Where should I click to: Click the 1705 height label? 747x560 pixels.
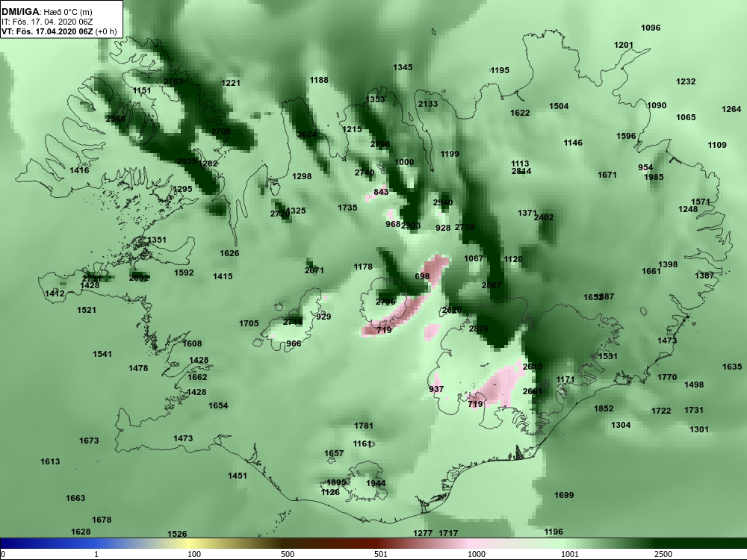(x=249, y=323)
